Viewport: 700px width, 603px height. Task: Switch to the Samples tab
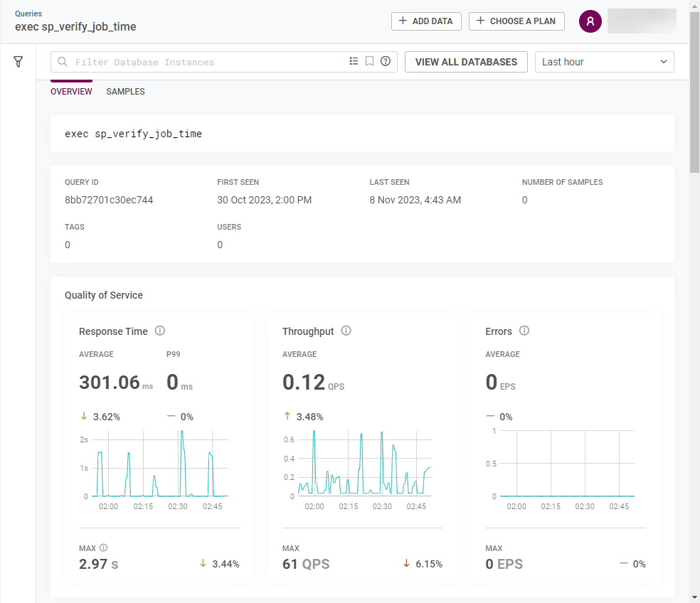click(x=125, y=92)
